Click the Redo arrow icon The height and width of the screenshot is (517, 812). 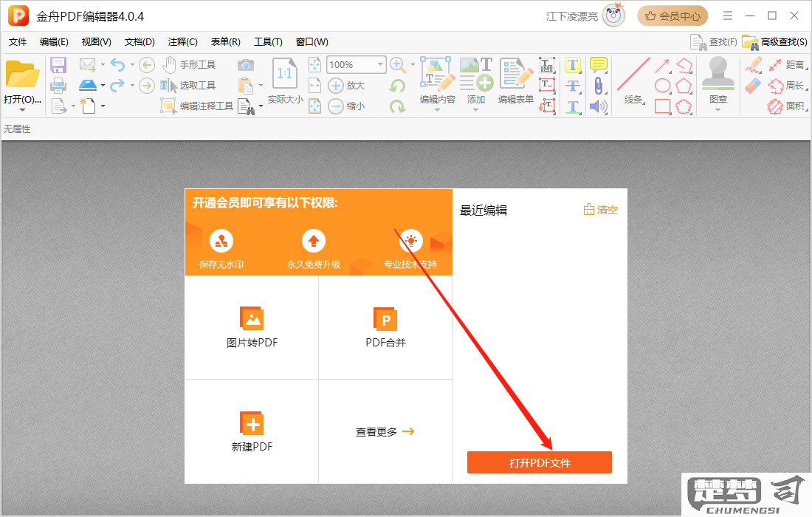(x=118, y=85)
